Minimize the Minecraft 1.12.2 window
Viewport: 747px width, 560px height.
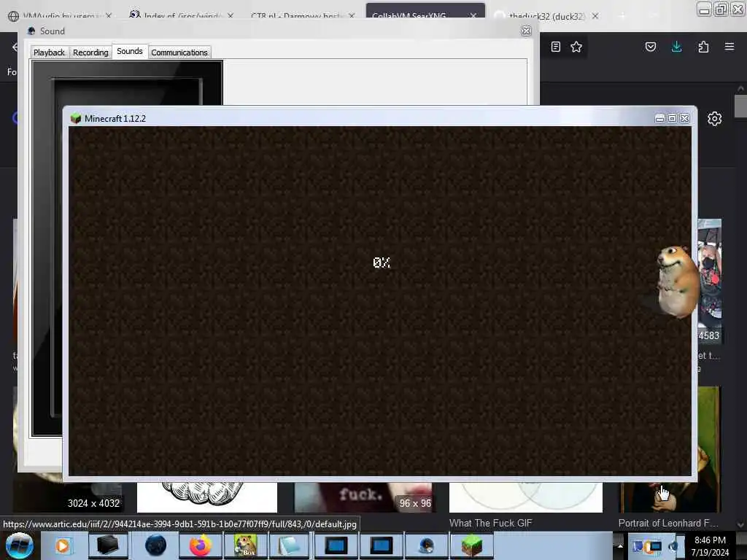point(659,118)
